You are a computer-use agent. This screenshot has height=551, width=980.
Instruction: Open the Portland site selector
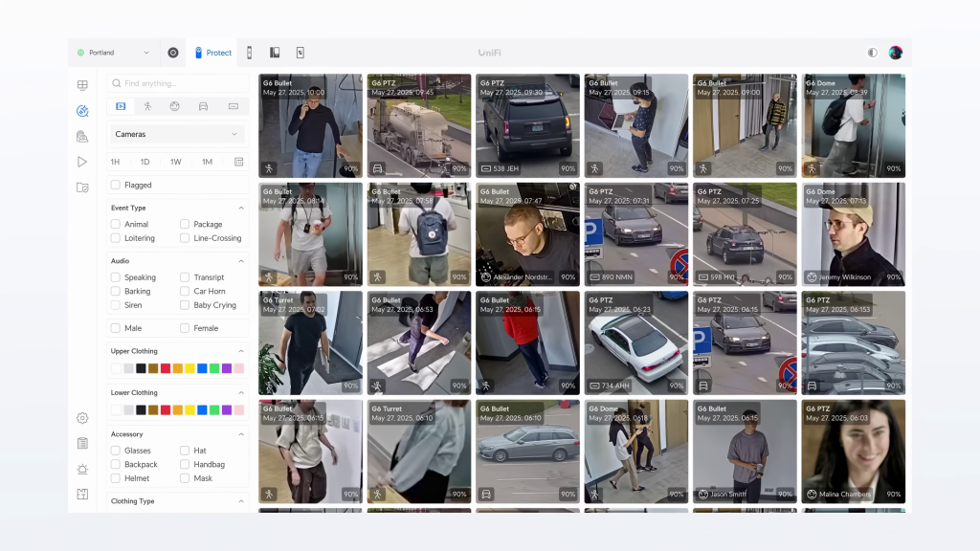(x=113, y=53)
